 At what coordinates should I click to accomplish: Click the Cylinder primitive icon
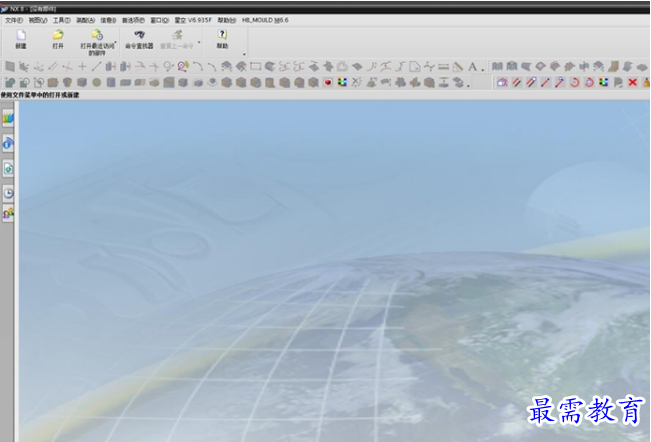[x=111, y=83]
